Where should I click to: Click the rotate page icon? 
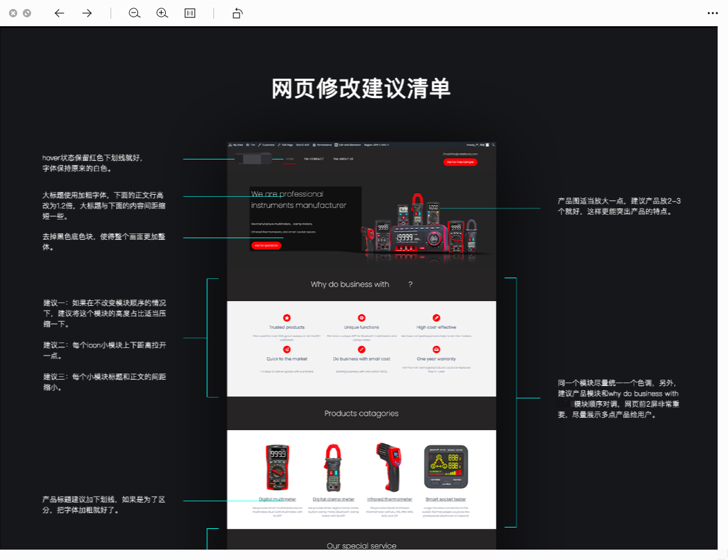click(237, 12)
